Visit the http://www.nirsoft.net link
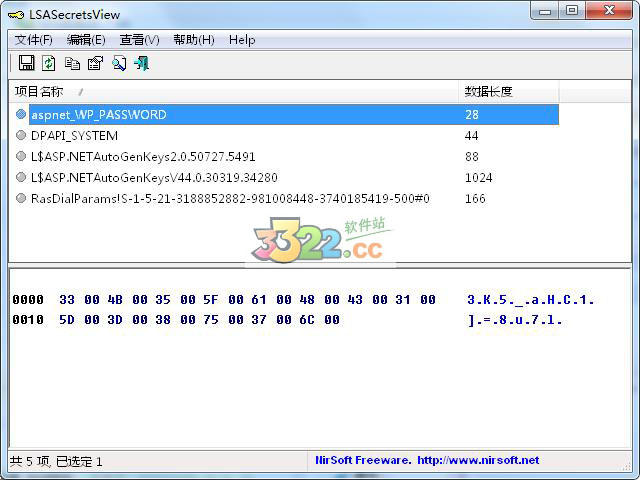The image size is (640, 480). point(478,460)
